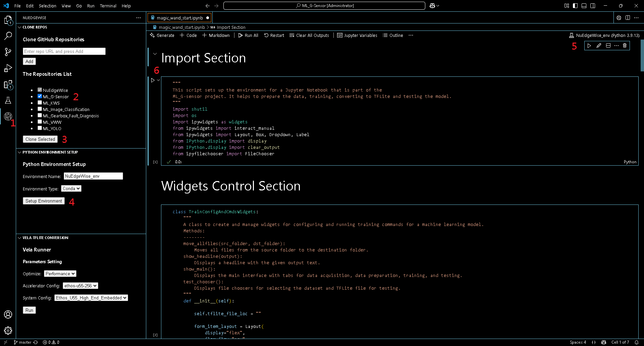Collapse the Import Section markdown heading
This screenshot has height=346, width=644.
tap(155, 54)
